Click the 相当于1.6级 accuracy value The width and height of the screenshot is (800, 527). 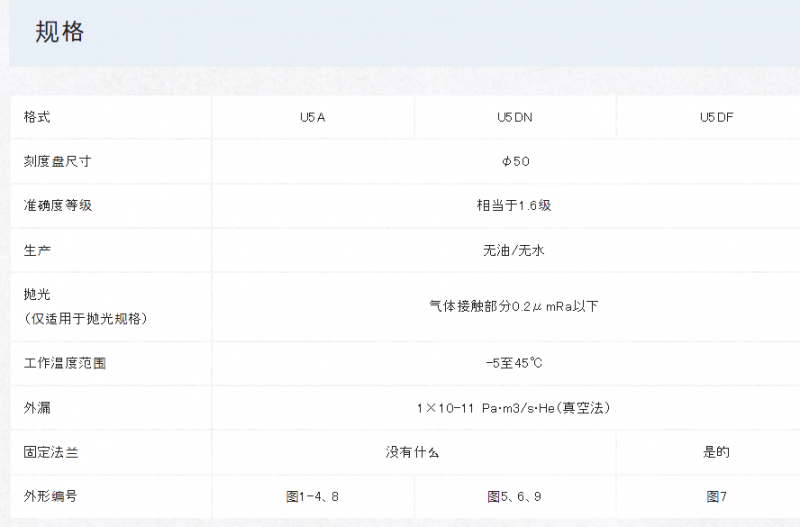(514, 206)
